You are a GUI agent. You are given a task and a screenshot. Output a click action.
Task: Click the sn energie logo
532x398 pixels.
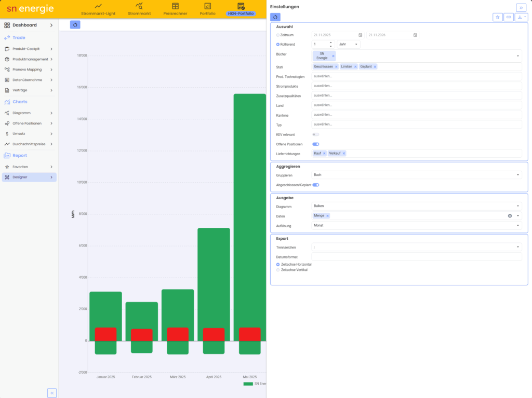[x=30, y=8]
